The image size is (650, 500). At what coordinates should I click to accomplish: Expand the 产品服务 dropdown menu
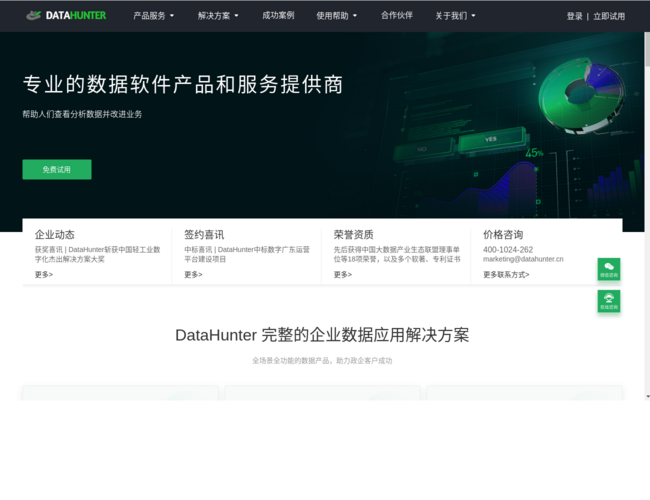[153, 16]
